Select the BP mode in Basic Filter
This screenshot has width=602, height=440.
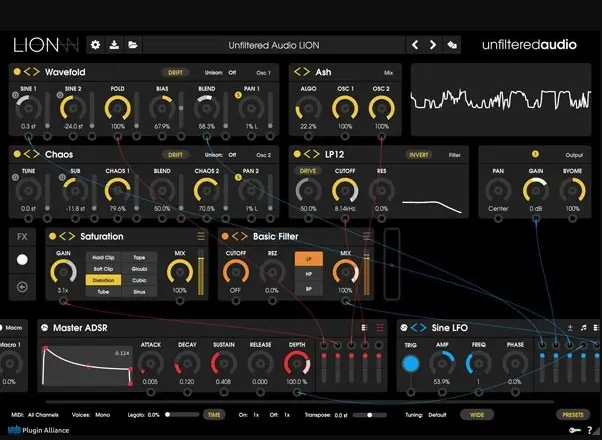(x=309, y=289)
